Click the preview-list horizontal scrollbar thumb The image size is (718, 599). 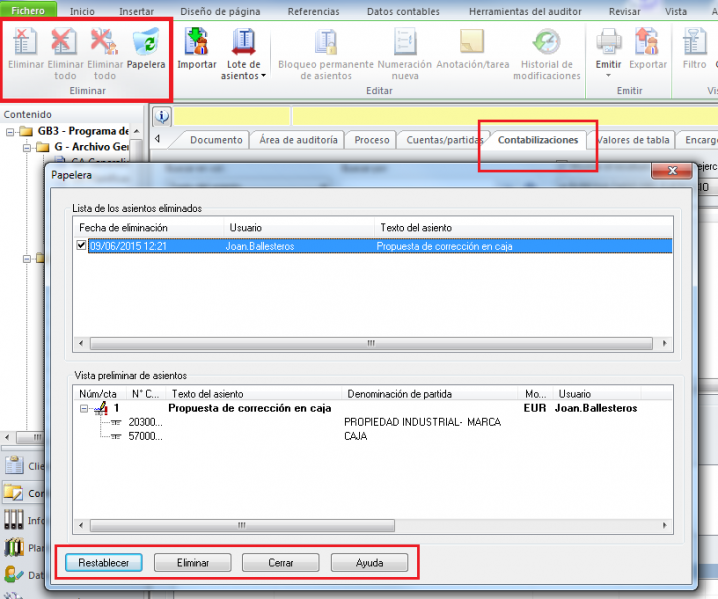pyautogui.click(x=242, y=525)
